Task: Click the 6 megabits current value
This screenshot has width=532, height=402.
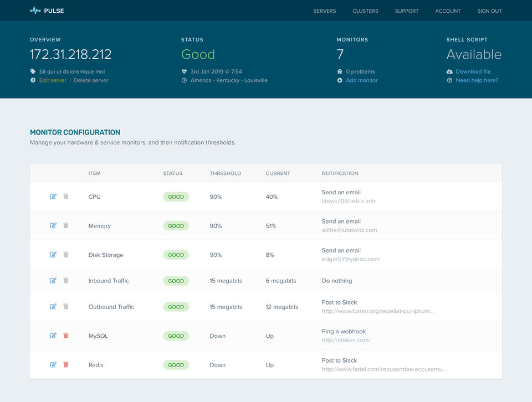Action: click(281, 281)
